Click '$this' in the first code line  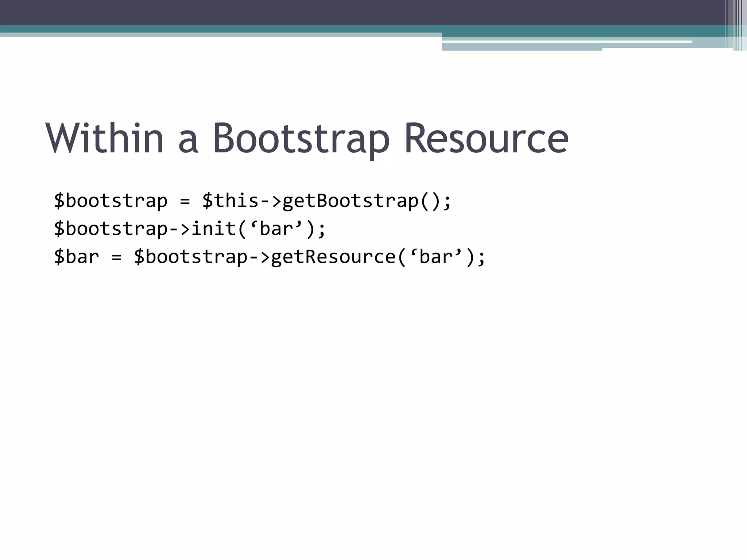pyautogui.click(x=231, y=201)
